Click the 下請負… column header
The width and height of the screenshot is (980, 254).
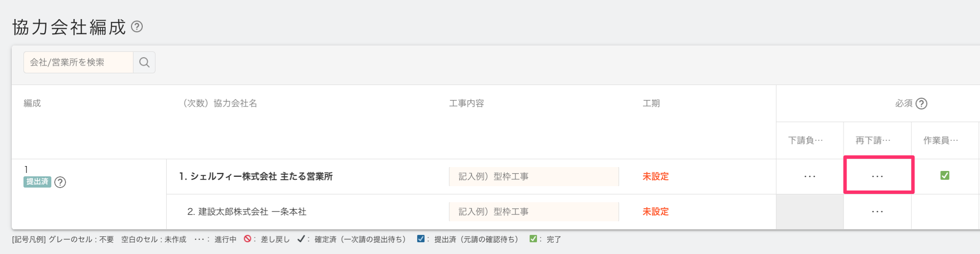coord(805,141)
